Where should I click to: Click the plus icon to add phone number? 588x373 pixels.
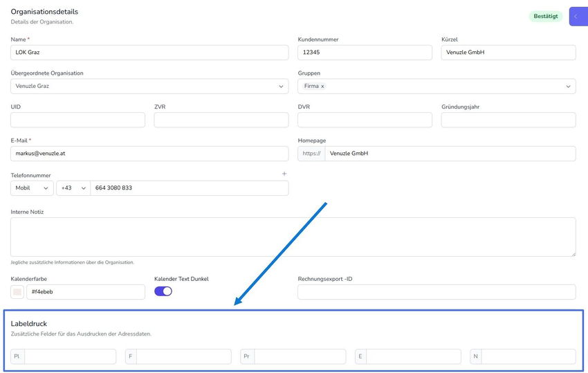point(284,174)
